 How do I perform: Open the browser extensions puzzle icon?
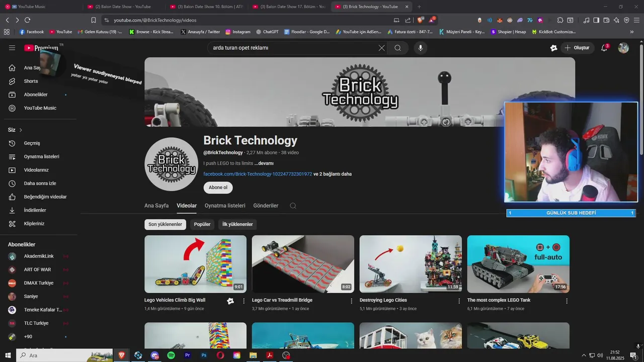pyautogui.click(x=560, y=20)
